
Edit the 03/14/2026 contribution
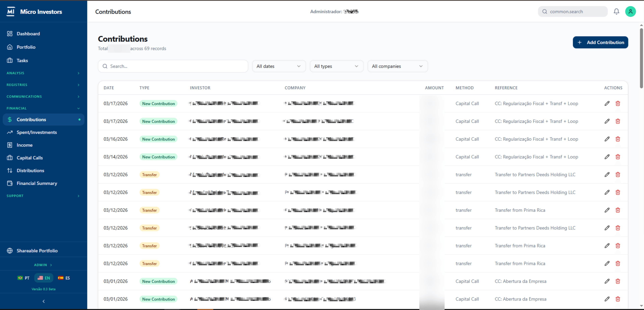[x=607, y=157]
